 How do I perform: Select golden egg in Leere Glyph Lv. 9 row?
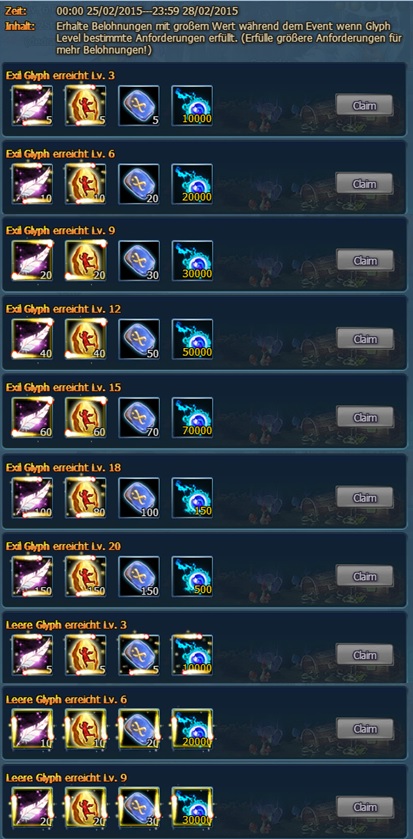click(x=86, y=807)
